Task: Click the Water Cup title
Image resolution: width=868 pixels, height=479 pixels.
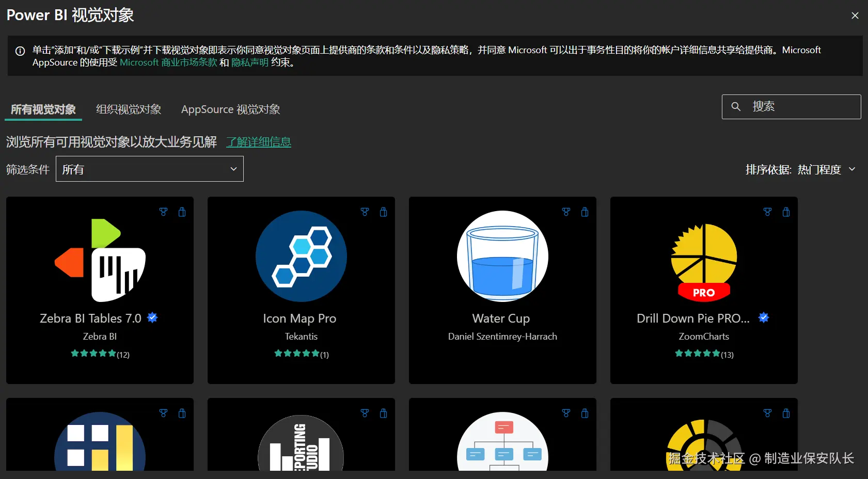Action: point(501,318)
